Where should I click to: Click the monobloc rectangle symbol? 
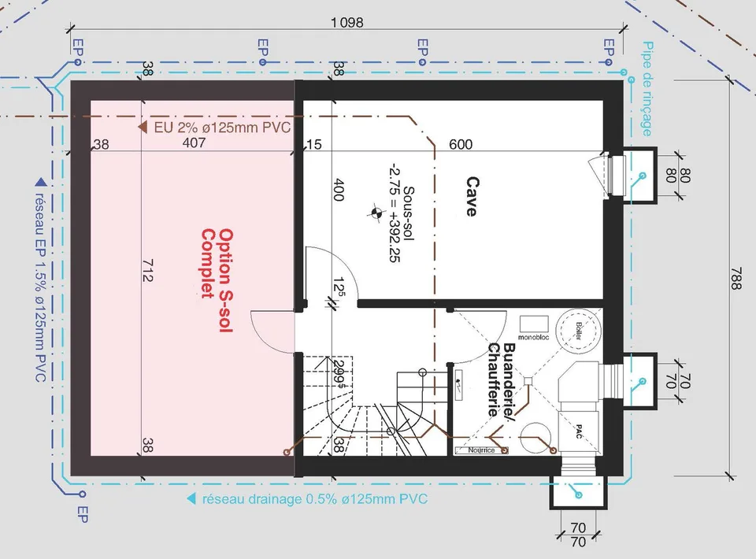534,324
